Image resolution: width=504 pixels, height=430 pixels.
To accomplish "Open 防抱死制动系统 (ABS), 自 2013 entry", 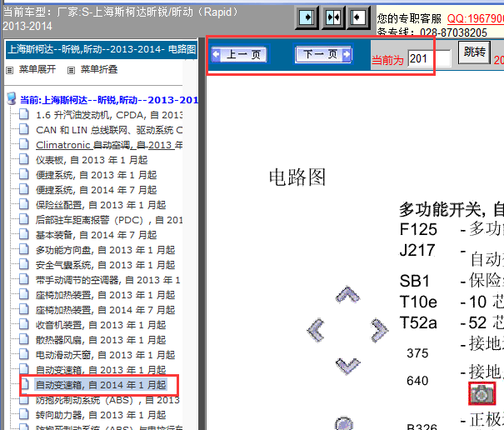I will click(x=107, y=400).
